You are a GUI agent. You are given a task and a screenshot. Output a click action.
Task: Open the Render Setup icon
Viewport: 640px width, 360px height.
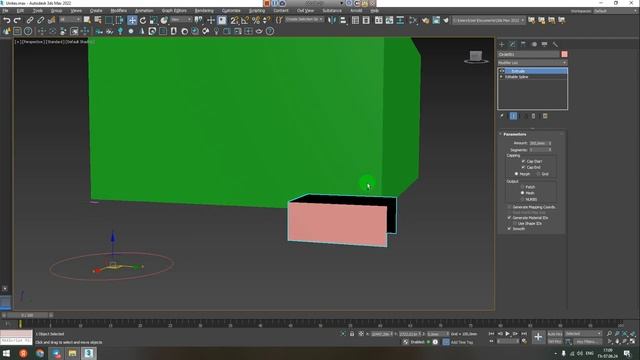426,20
